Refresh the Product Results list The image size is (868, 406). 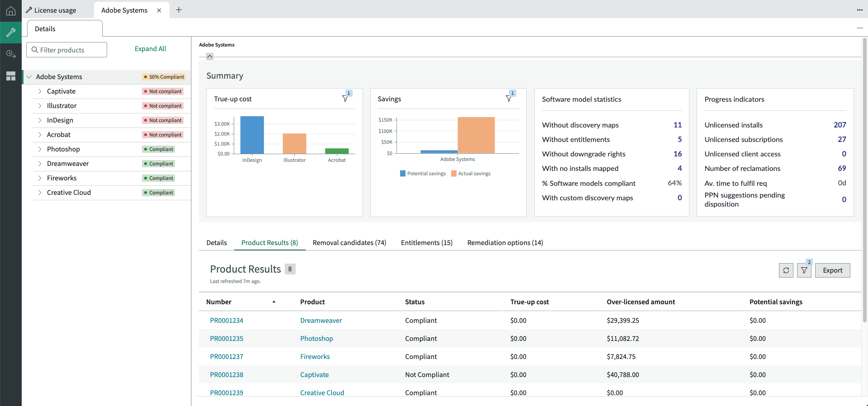pos(786,270)
